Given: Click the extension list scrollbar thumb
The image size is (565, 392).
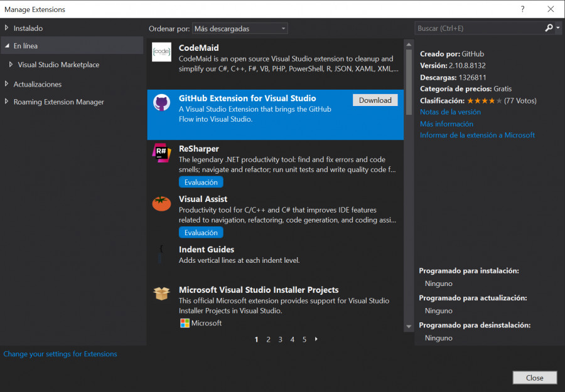Looking at the screenshot, I should (409, 82).
